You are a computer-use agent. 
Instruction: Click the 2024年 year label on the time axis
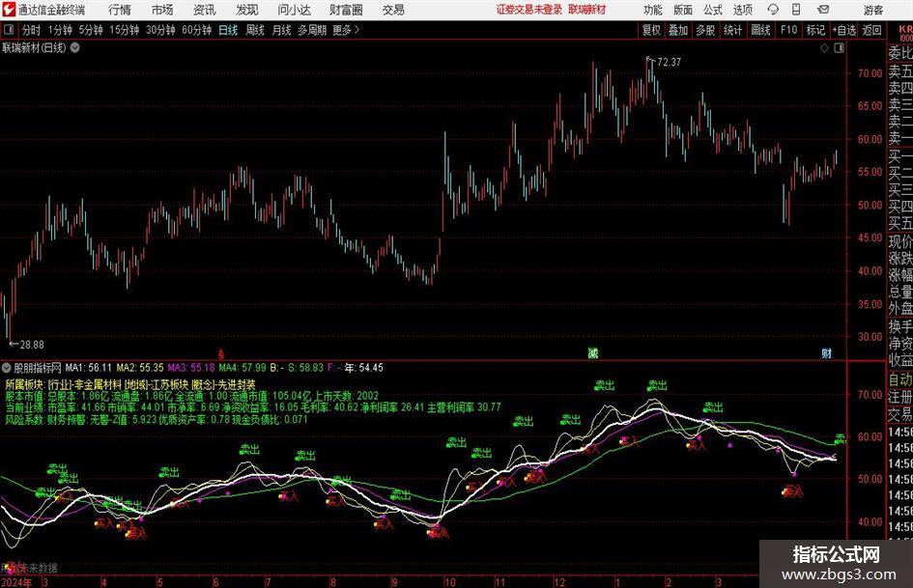(x=16, y=582)
